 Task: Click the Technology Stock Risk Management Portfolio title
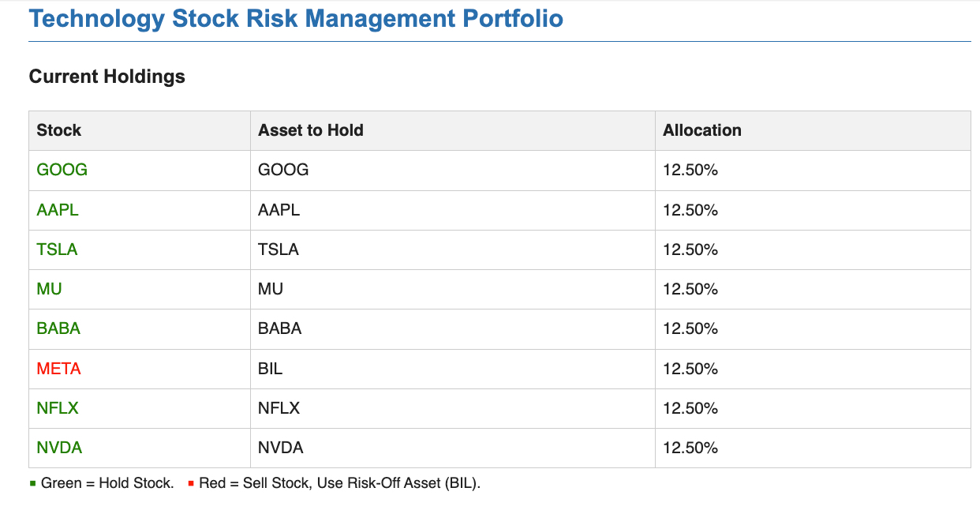pyautogui.click(x=296, y=19)
